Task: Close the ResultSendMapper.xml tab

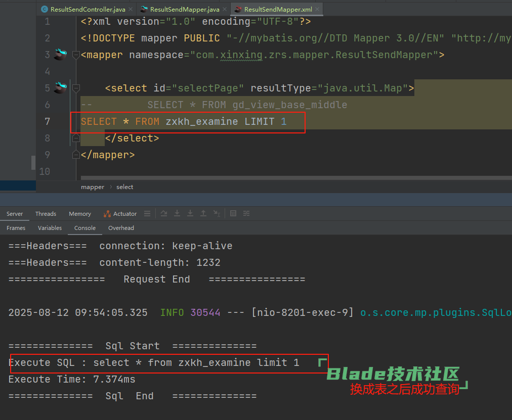Action: click(317, 9)
